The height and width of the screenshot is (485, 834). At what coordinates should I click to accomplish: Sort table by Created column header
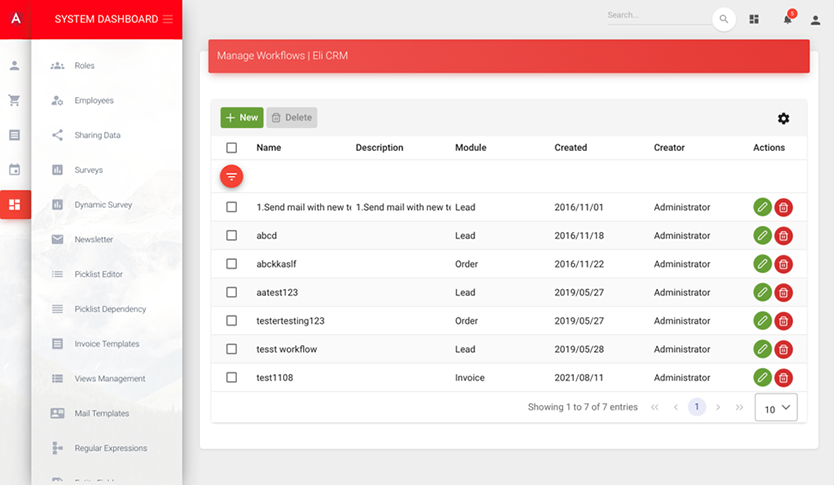tap(571, 148)
